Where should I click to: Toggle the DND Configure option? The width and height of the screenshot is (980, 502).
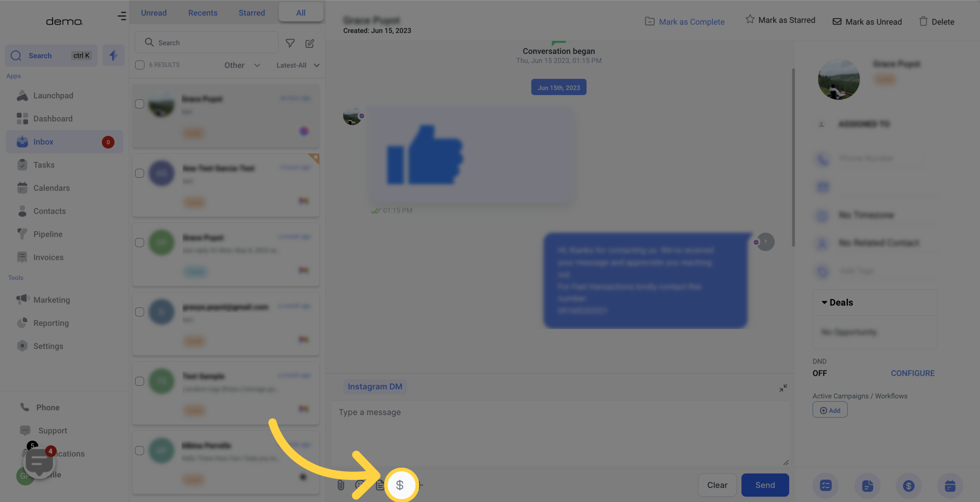tap(913, 373)
